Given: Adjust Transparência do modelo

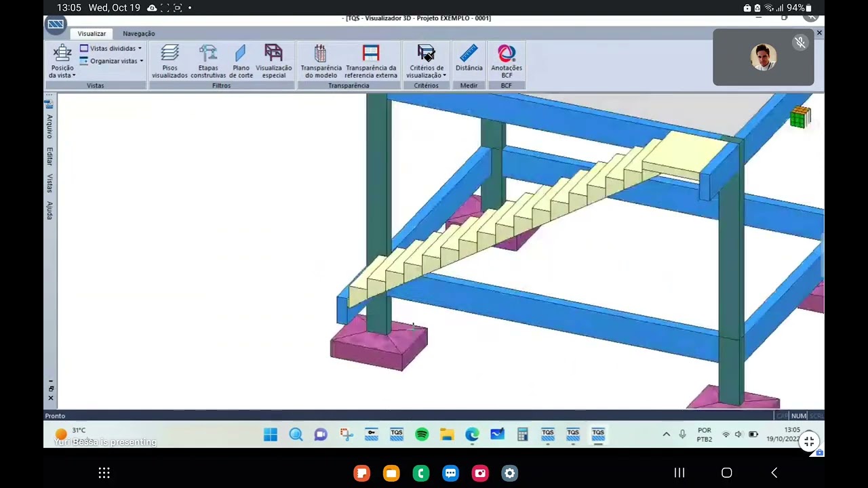Looking at the screenshot, I should coord(321,62).
